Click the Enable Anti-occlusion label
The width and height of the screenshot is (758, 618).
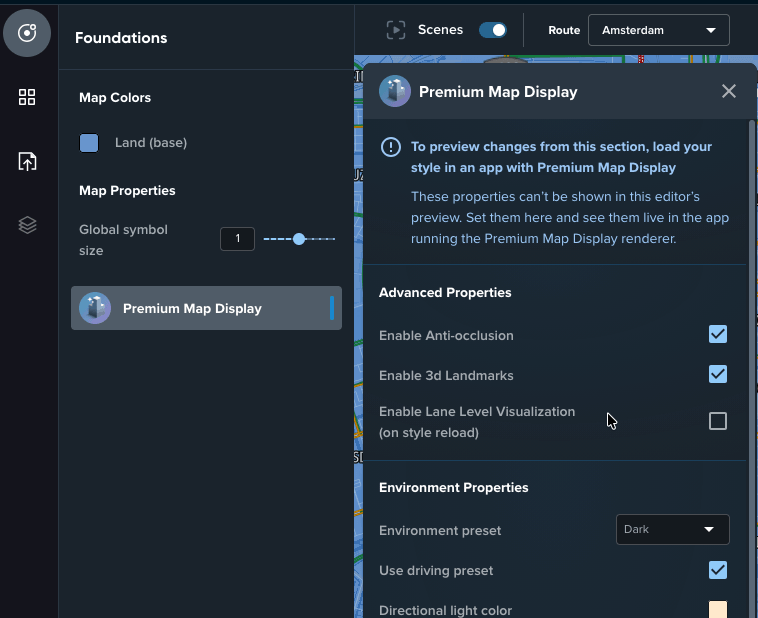coord(446,336)
